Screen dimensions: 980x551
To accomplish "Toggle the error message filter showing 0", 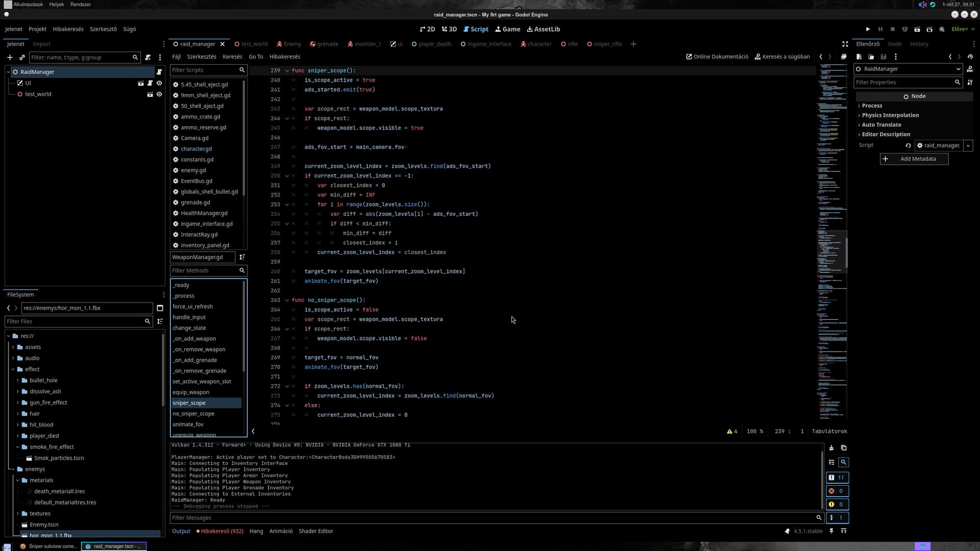I will click(x=837, y=491).
